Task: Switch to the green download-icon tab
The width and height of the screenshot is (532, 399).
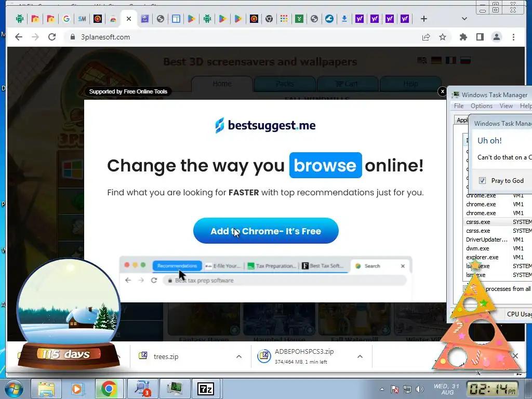Action: (299, 19)
